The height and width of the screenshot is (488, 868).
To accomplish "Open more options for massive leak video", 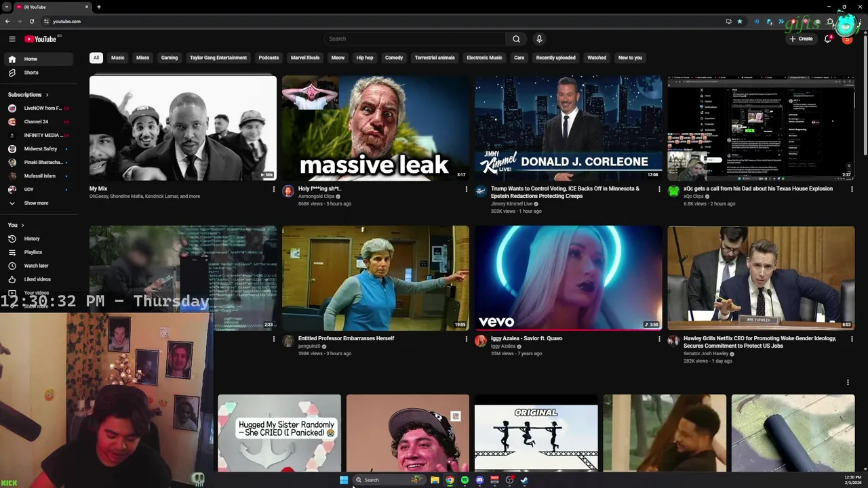I will (x=467, y=189).
